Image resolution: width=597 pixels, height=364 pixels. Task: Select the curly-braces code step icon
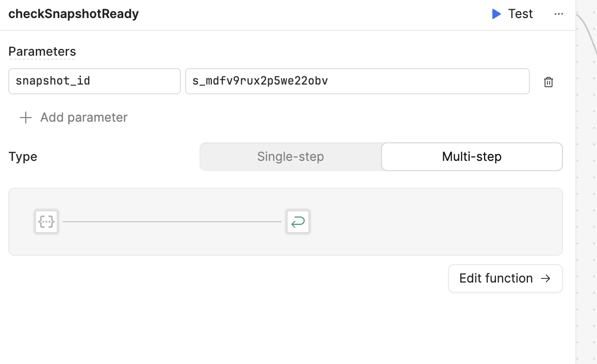point(46,222)
